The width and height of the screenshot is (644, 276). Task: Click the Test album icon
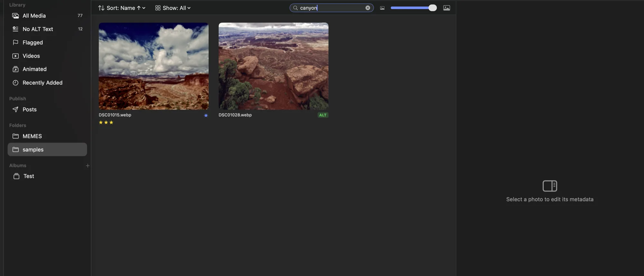(16, 176)
